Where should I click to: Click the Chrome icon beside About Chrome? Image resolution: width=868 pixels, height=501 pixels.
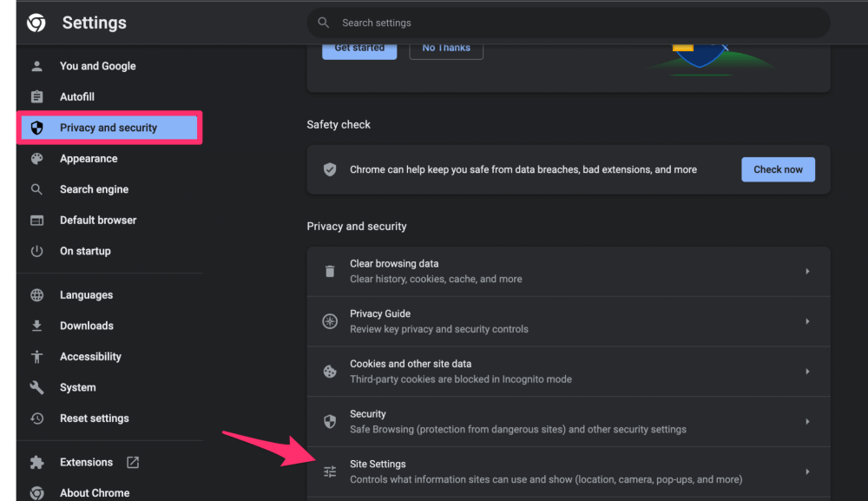[x=37, y=492]
